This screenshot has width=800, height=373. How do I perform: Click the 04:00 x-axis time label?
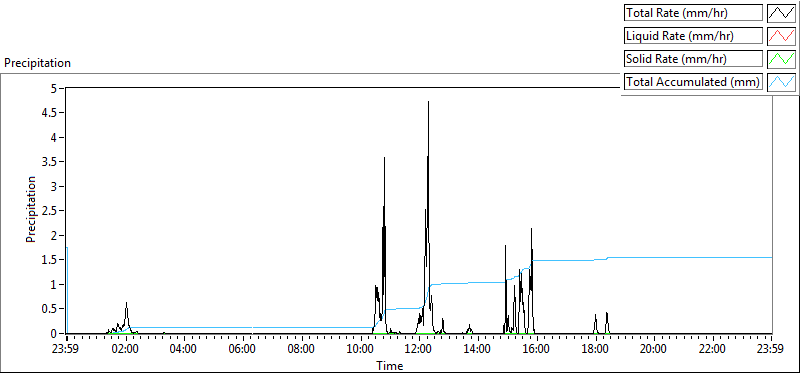click(183, 350)
